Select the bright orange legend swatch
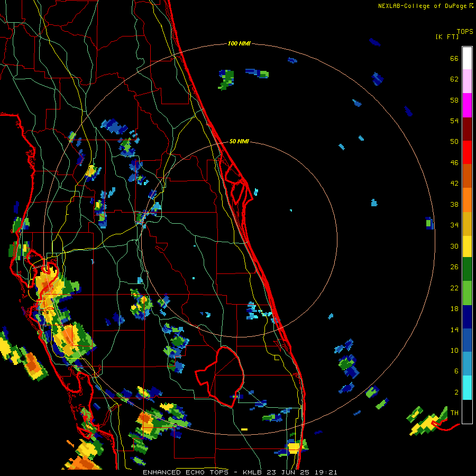 [x=467, y=200]
